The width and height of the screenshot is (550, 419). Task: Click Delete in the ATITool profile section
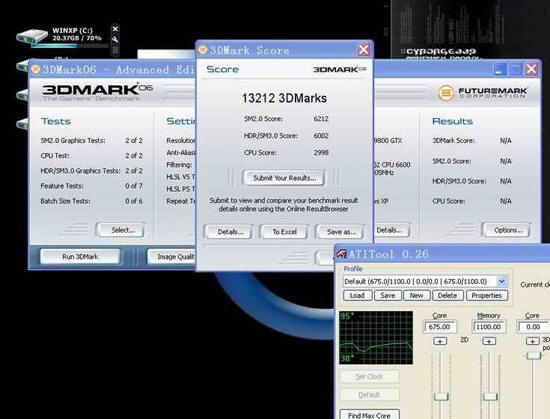point(447,295)
